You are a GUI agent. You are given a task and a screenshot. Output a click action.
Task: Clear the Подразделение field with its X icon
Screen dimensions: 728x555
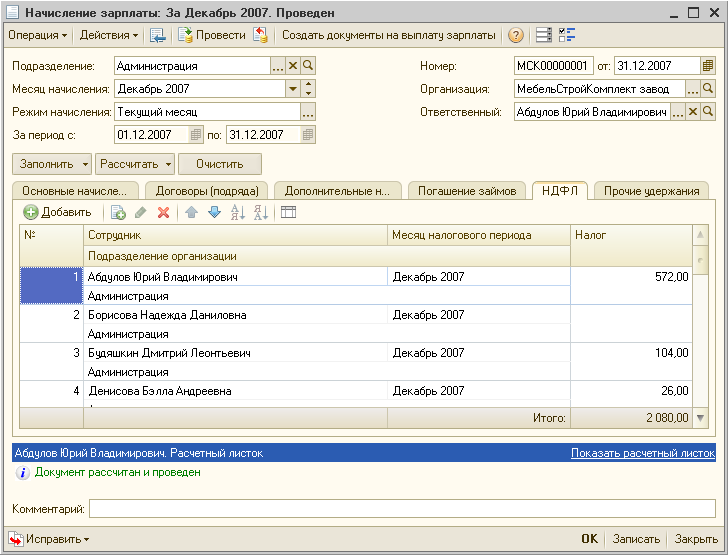(x=292, y=65)
